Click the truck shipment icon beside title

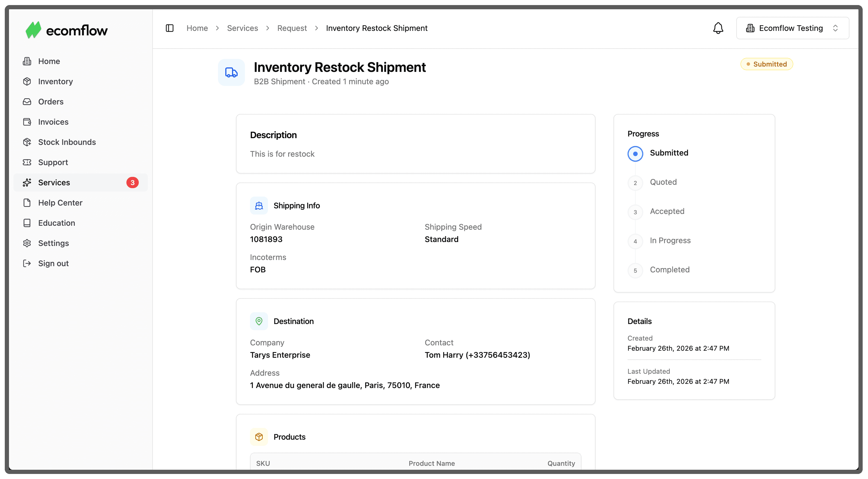[231, 72]
